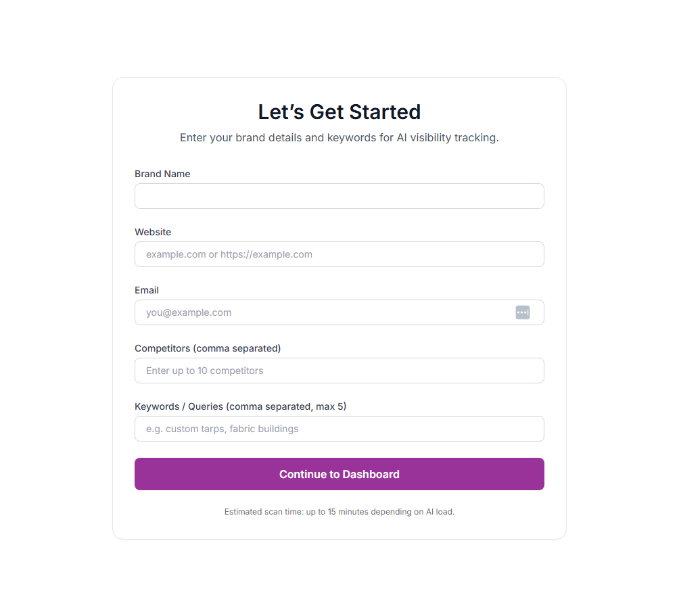Click the Website input showing example.com placeholder
The height and width of the screenshot is (616, 679).
point(339,254)
